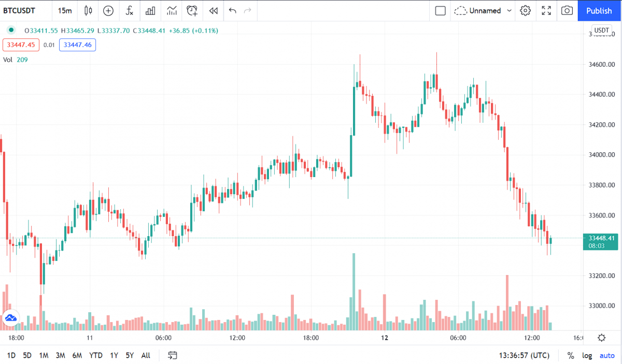Click the blue Publish button

[x=599, y=10]
